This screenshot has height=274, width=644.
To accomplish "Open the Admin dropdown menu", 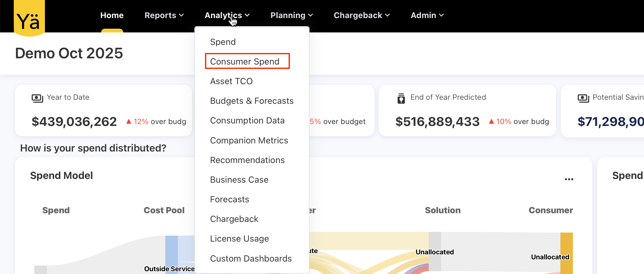I will (427, 15).
